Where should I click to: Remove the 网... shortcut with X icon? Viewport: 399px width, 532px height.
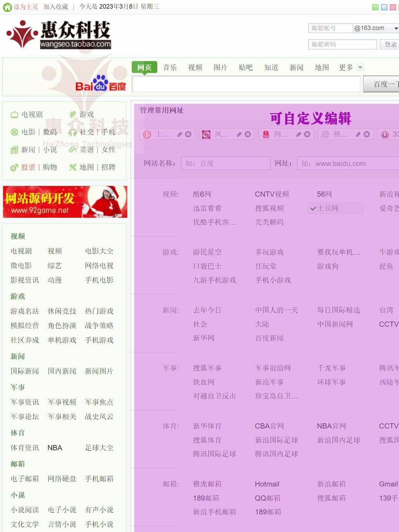307,134
